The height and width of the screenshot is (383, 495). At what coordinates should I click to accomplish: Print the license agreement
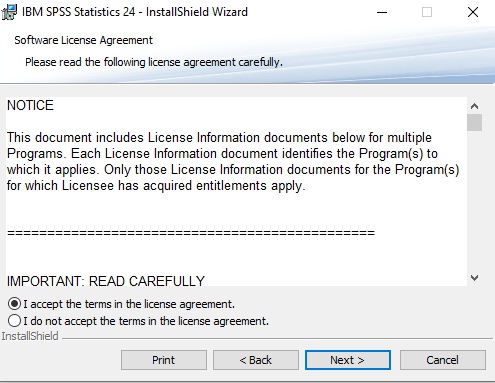click(164, 360)
